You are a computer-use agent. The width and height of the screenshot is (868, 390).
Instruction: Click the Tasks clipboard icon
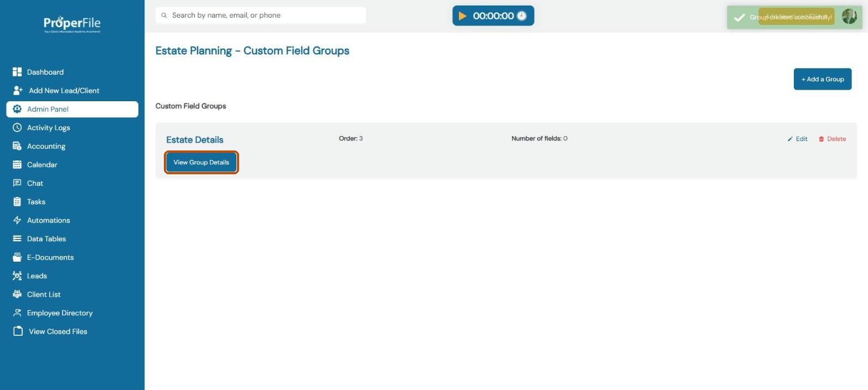tap(17, 201)
